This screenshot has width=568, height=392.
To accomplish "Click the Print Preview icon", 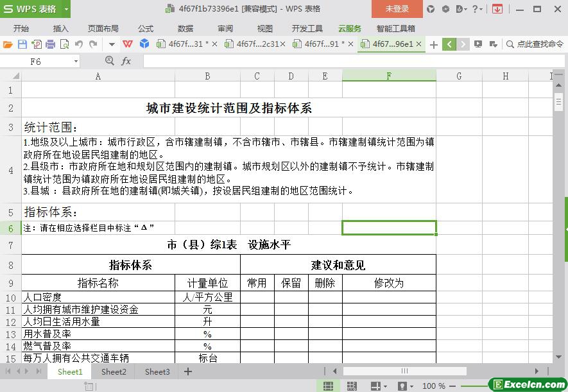I will point(65,44).
